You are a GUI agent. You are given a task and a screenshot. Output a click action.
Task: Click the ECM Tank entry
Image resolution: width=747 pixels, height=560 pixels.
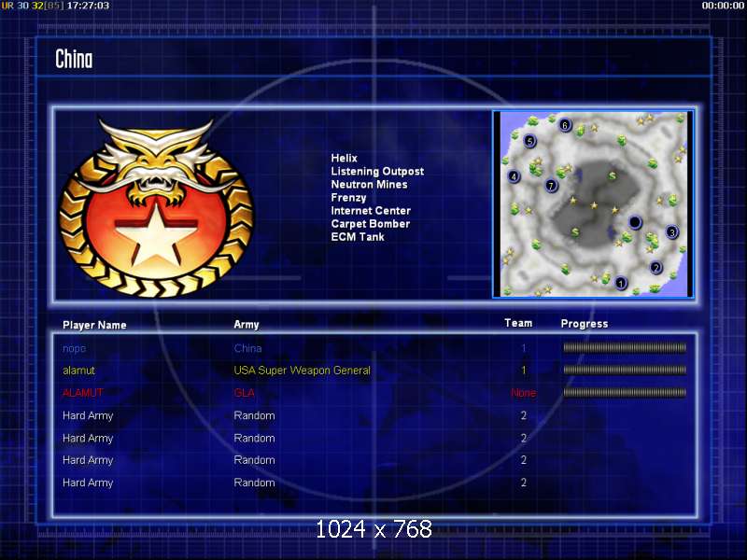coord(358,237)
